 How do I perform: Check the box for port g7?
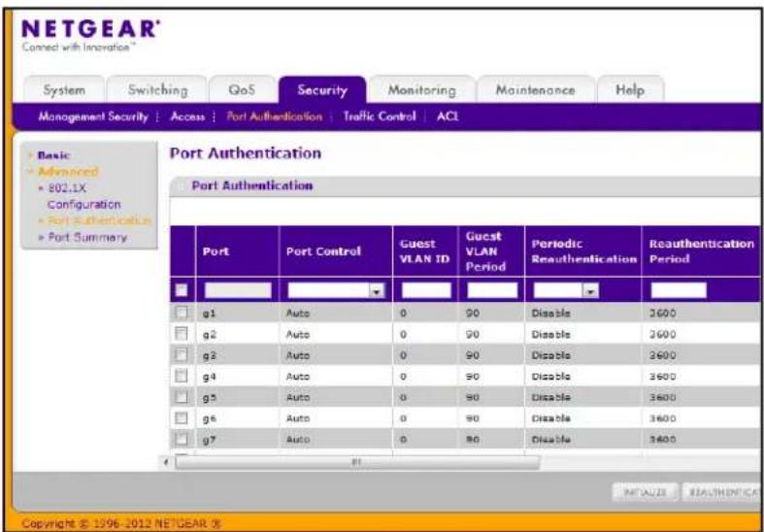(x=182, y=439)
